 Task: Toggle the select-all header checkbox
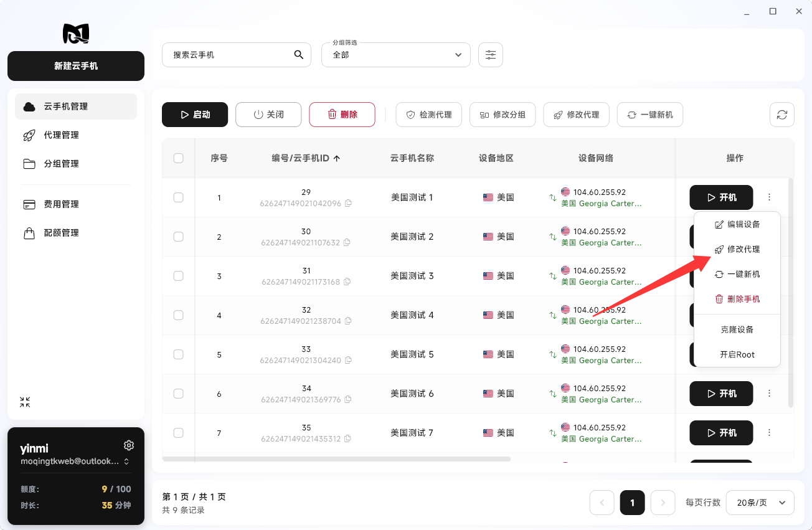tap(179, 158)
